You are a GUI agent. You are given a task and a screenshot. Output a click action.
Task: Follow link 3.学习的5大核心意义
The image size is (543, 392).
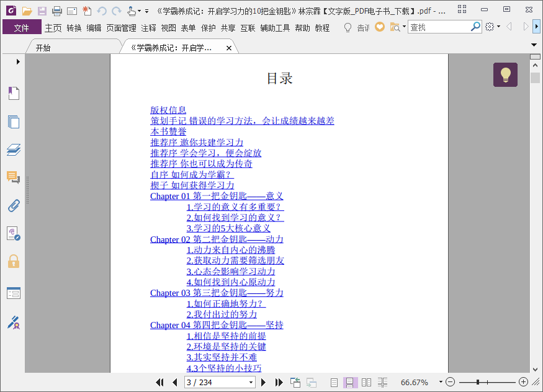[228, 228]
